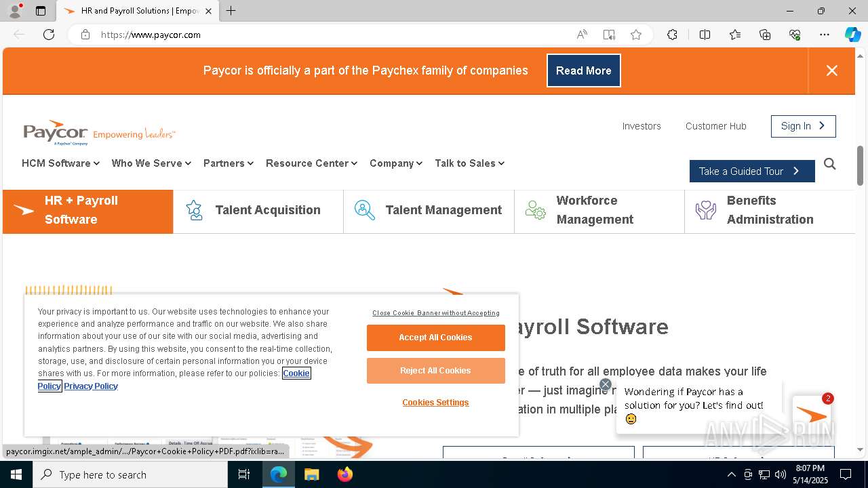Image resolution: width=868 pixels, height=488 pixels.
Task: Open the Investors link
Action: (x=642, y=126)
